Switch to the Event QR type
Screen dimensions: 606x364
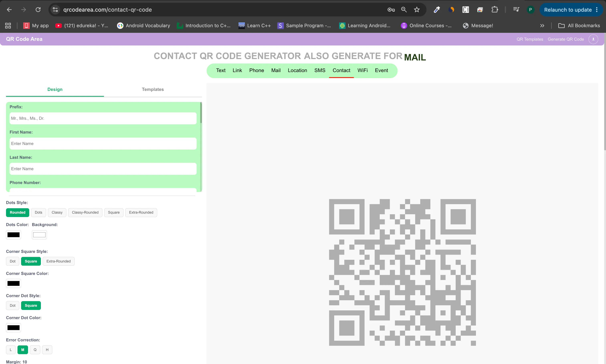(x=381, y=70)
